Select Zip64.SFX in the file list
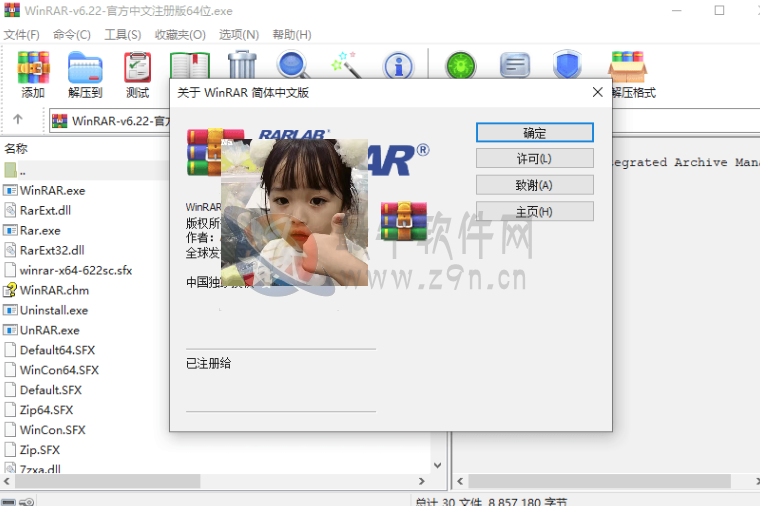Viewport: 760px width, 506px height. click(x=46, y=410)
